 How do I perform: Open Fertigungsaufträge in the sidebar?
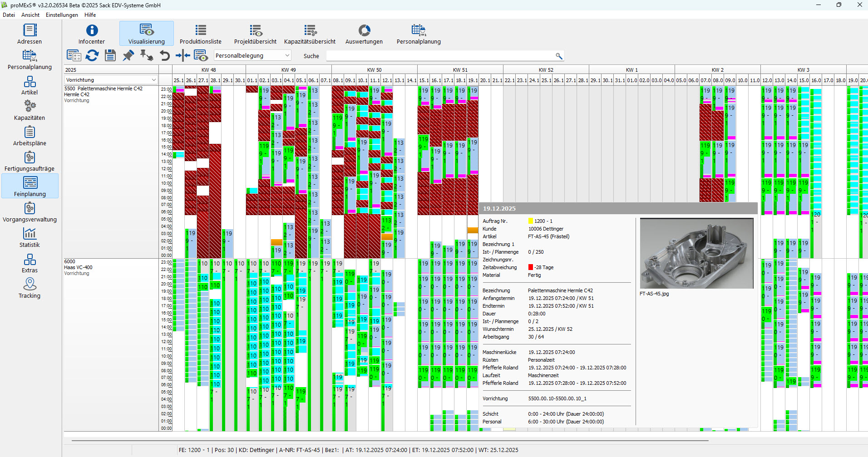[30, 161]
